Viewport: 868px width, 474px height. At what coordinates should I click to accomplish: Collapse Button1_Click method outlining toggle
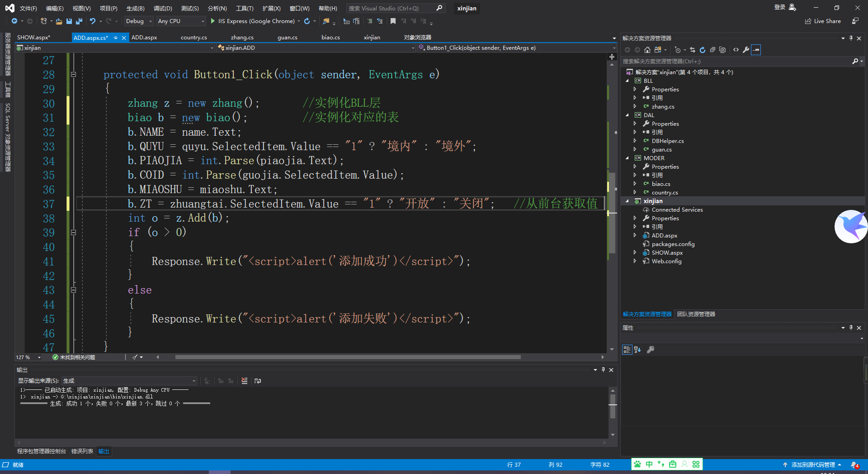73,75
